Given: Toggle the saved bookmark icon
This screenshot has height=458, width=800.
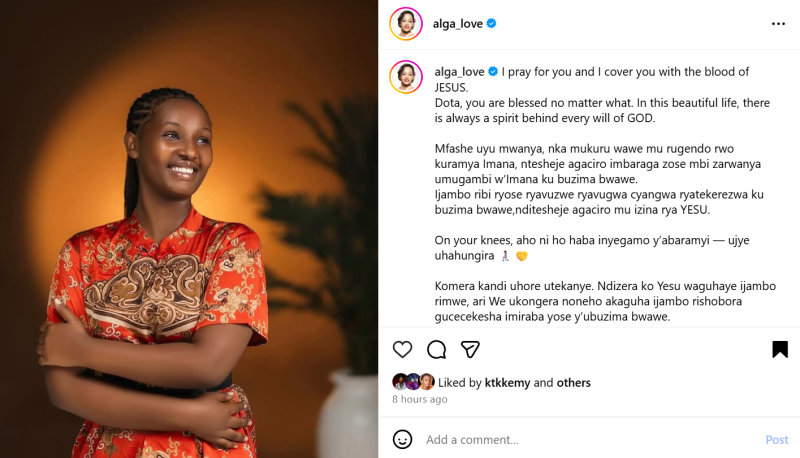Looking at the screenshot, I should click(x=780, y=349).
